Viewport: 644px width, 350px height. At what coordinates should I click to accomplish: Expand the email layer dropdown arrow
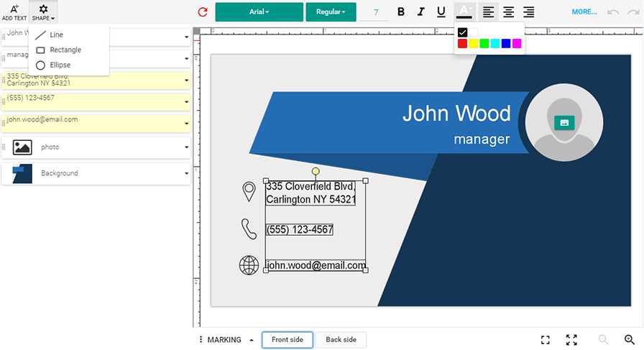tap(186, 123)
